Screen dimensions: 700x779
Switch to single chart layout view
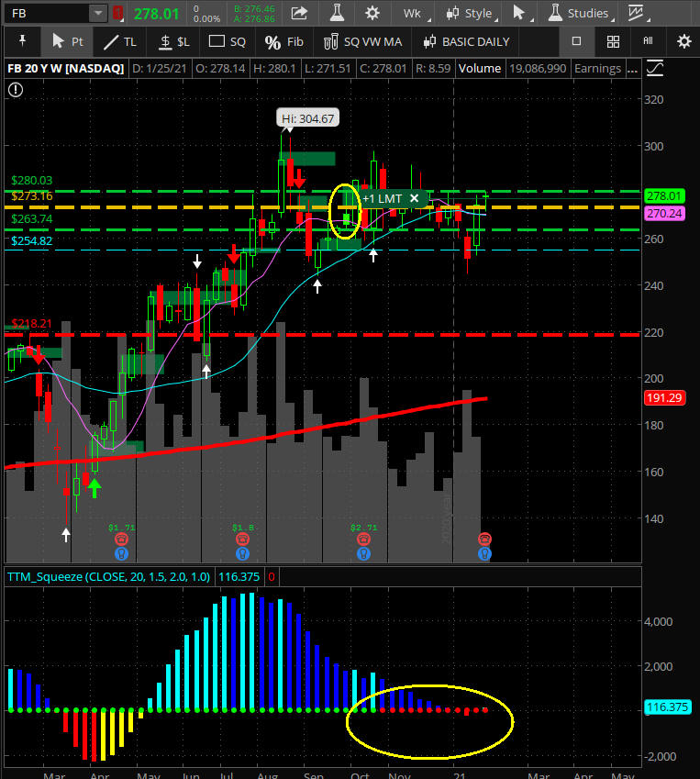(x=576, y=41)
